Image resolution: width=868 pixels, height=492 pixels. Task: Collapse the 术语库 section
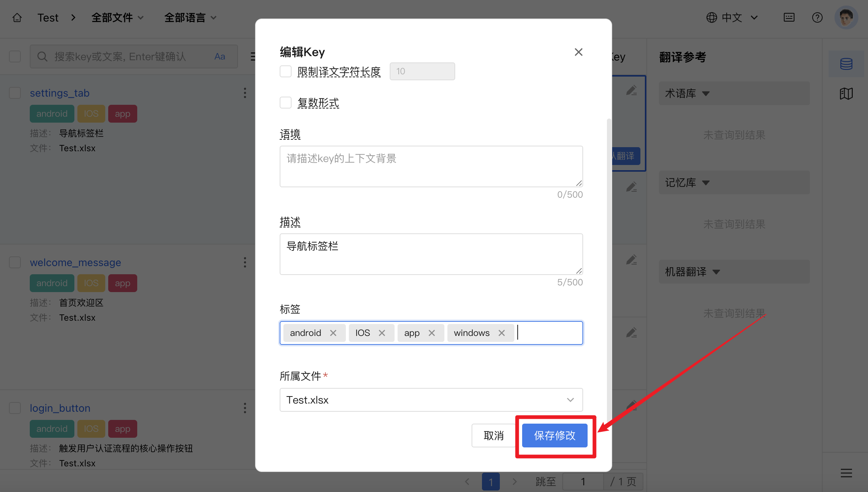[734, 93]
